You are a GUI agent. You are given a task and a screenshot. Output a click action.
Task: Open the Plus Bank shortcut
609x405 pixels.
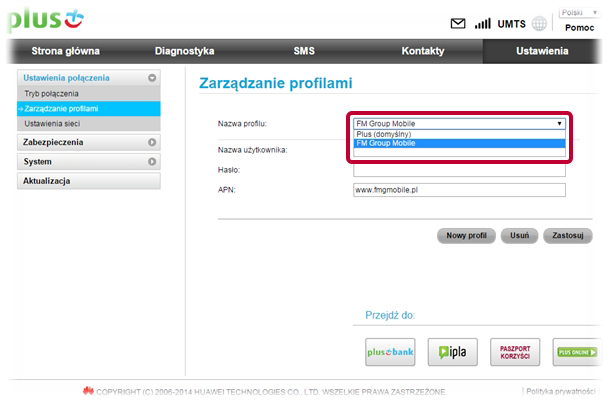(390, 352)
